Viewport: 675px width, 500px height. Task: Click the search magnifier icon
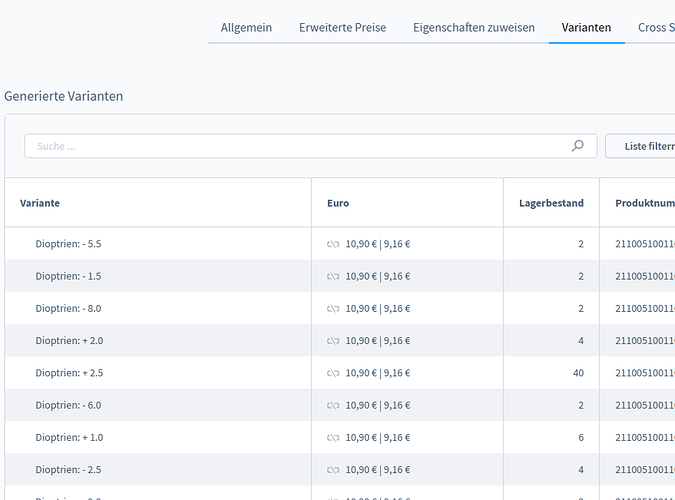[x=577, y=146]
